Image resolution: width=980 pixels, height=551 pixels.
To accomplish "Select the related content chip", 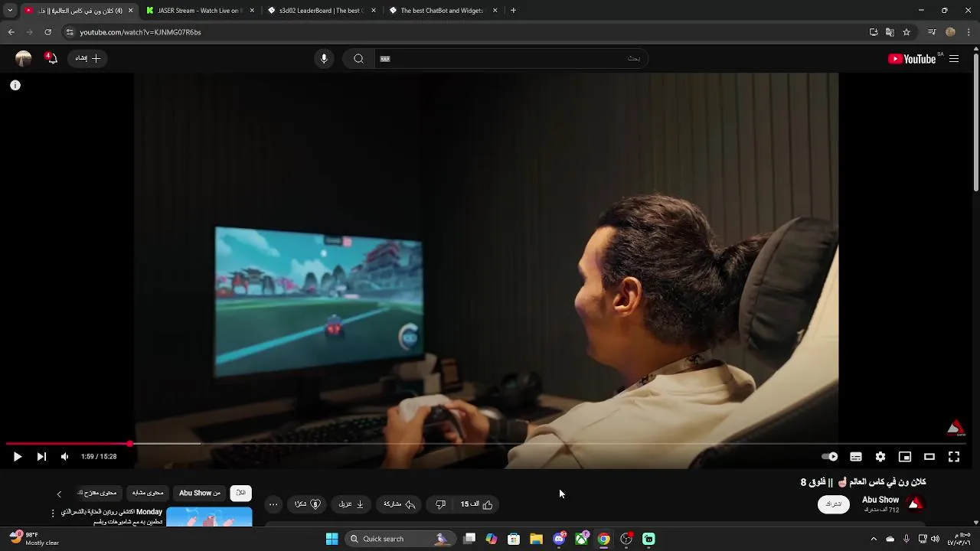I will click(148, 493).
